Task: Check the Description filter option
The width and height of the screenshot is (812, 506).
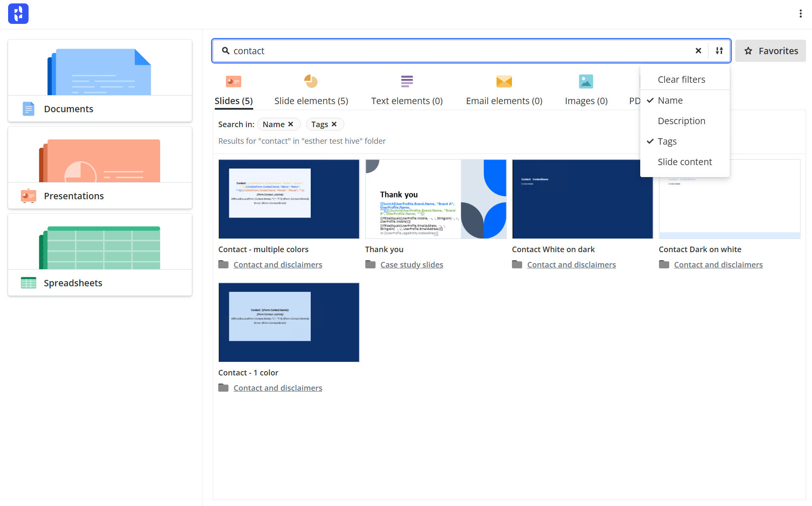Action: pos(685,121)
